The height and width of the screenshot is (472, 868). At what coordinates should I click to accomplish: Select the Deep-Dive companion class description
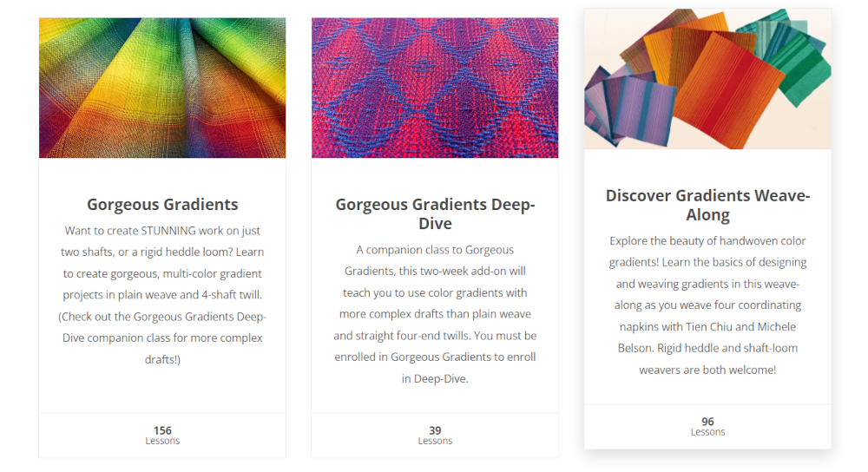coord(435,314)
